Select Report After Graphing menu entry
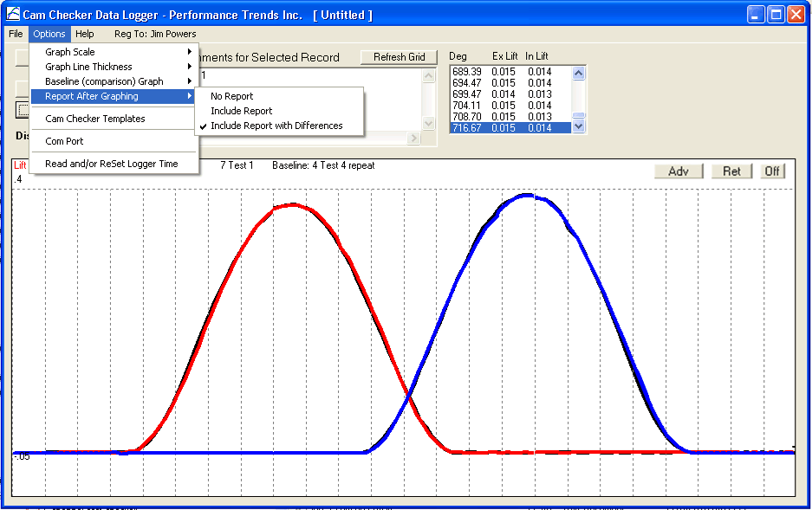Screen dimensions: 812x510 (113, 96)
